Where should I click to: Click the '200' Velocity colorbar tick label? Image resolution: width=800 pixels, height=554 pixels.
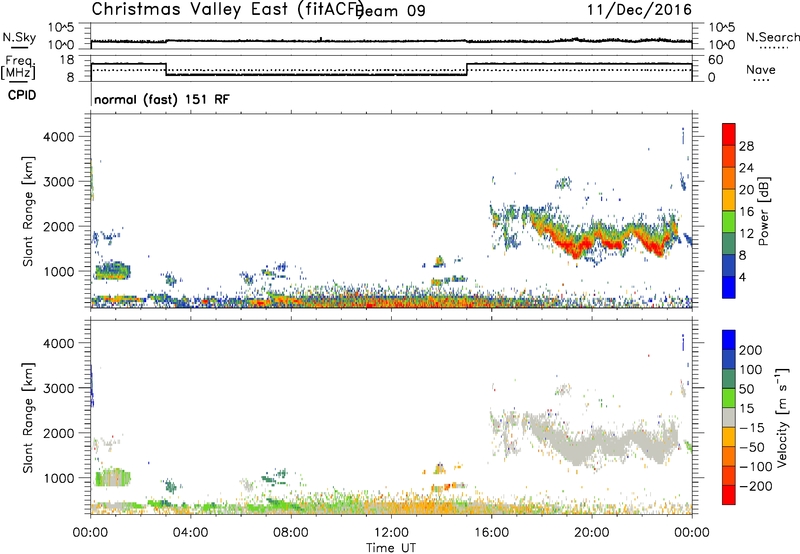(x=751, y=350)
